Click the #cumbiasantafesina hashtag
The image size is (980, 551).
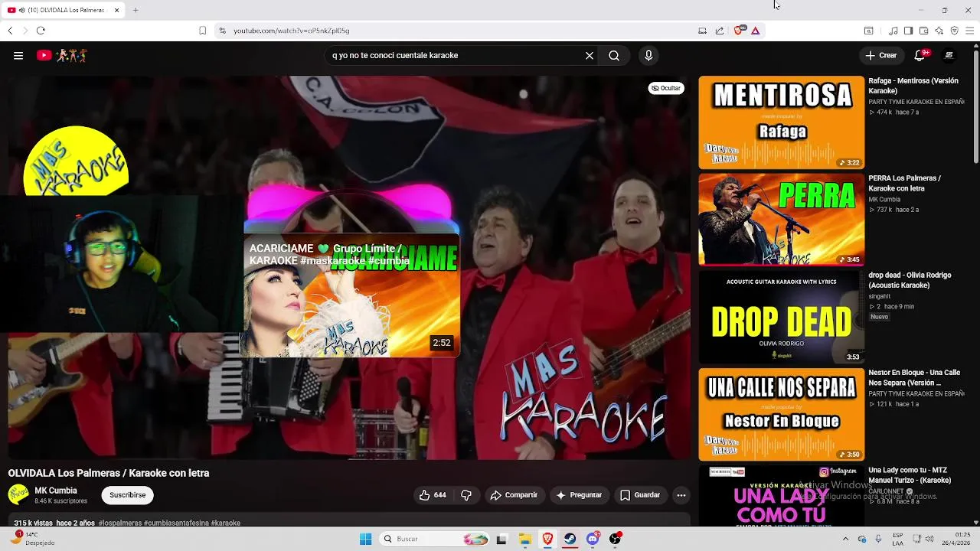pos(177,523)
